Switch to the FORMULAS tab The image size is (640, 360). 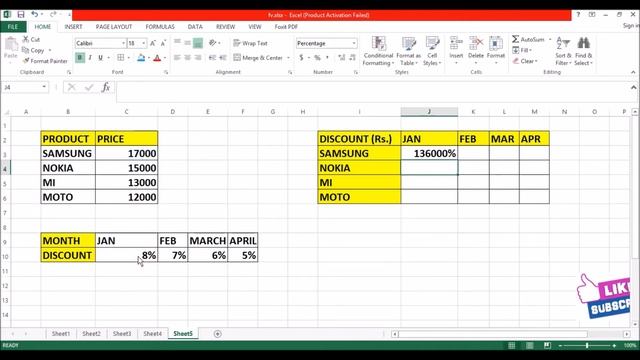(160, 27)
